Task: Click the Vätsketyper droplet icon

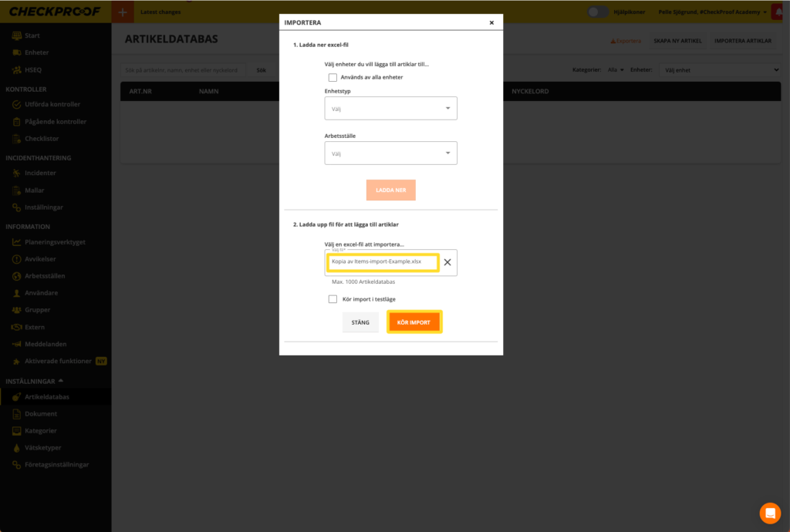Action: click(x=17, y=448)
